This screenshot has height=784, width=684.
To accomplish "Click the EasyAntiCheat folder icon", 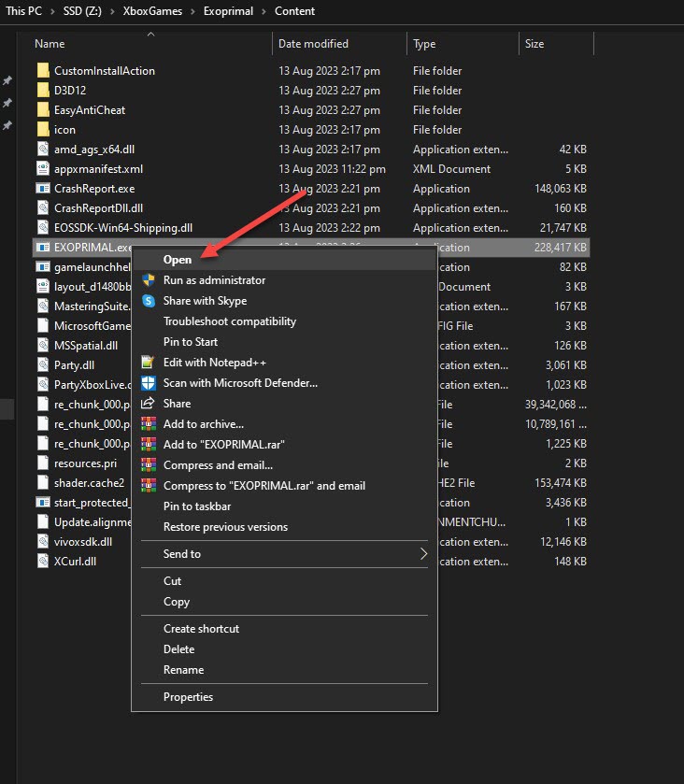I will 44,109.
